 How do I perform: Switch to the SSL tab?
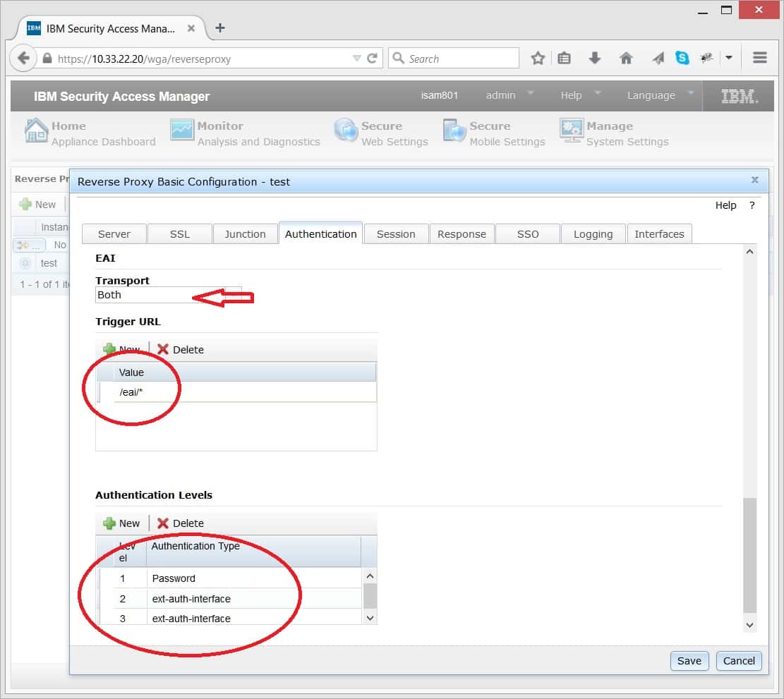179,233
